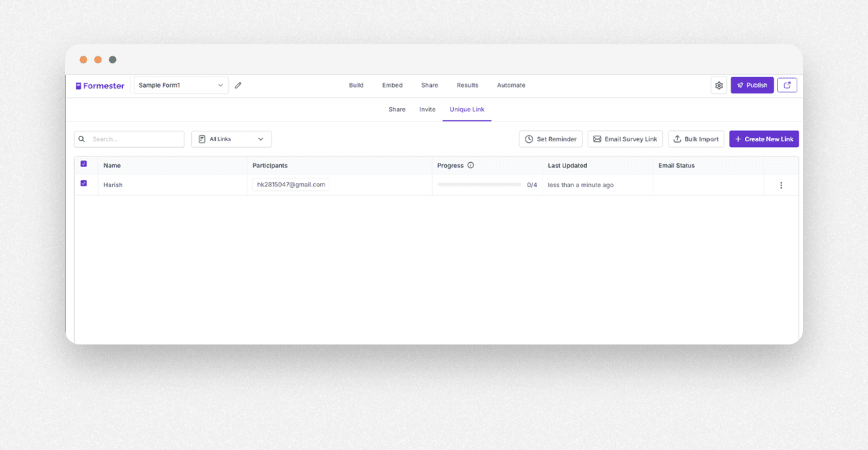The height and width of the screenshot is (450, 868).
Task: Click the Email Survey Link envelope icon
Action: 597,139
